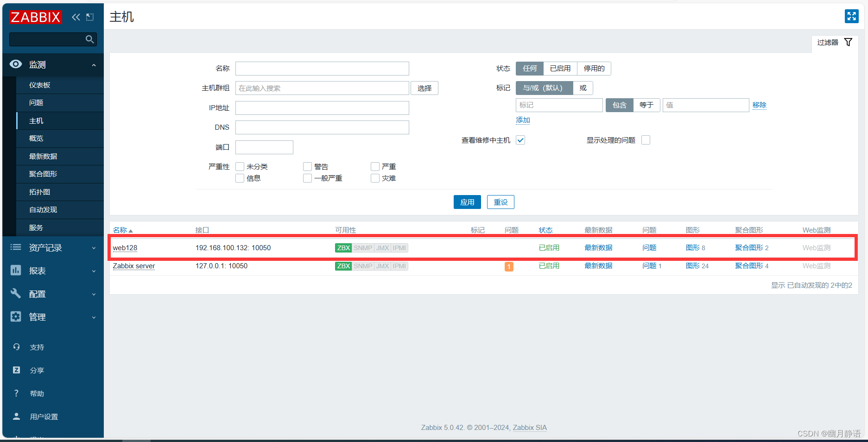
Task: Open Zabbix SIA footer link
Action: click(x=530, y=428)
